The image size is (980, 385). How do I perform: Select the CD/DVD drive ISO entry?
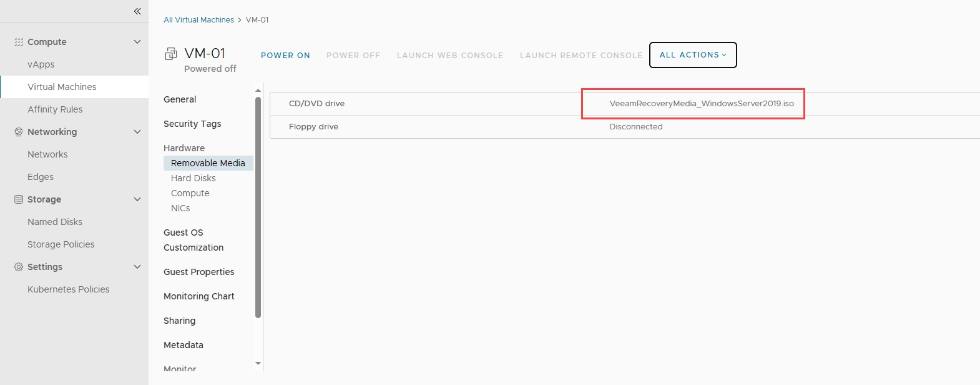pyautogui.click(x=702, y=104)
